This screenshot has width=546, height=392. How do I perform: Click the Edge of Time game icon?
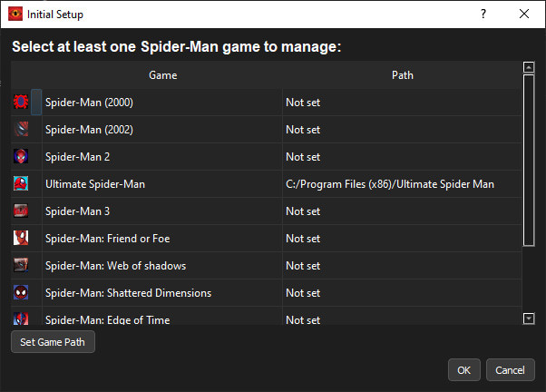(21, 318)
